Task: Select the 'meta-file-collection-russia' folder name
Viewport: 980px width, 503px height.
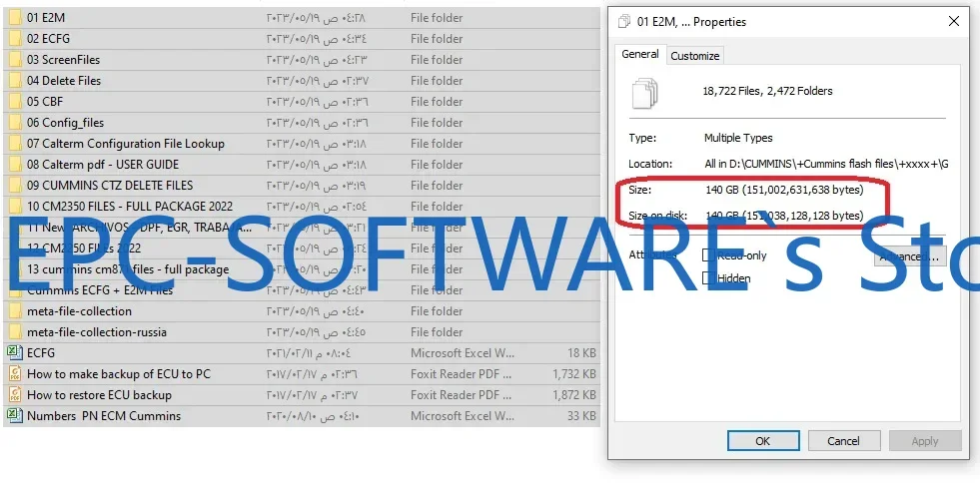Action: [x=97, y=332]
